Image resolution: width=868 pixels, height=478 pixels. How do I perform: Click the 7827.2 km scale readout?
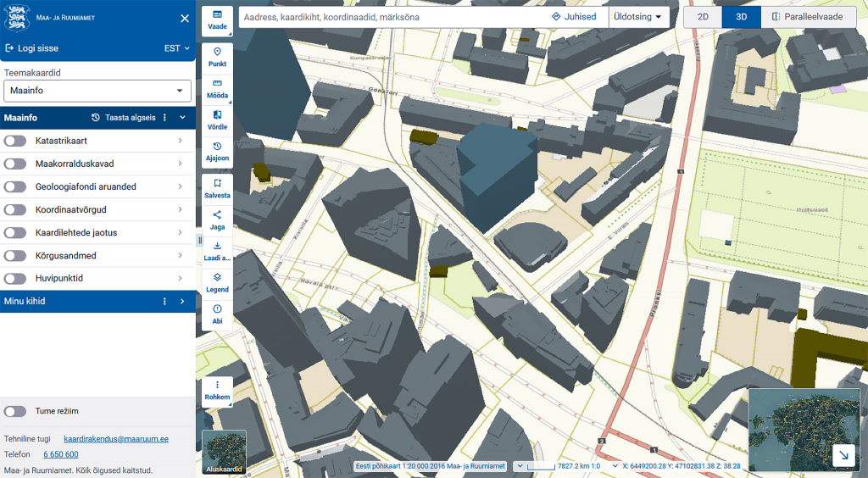[x=579, y=466]
